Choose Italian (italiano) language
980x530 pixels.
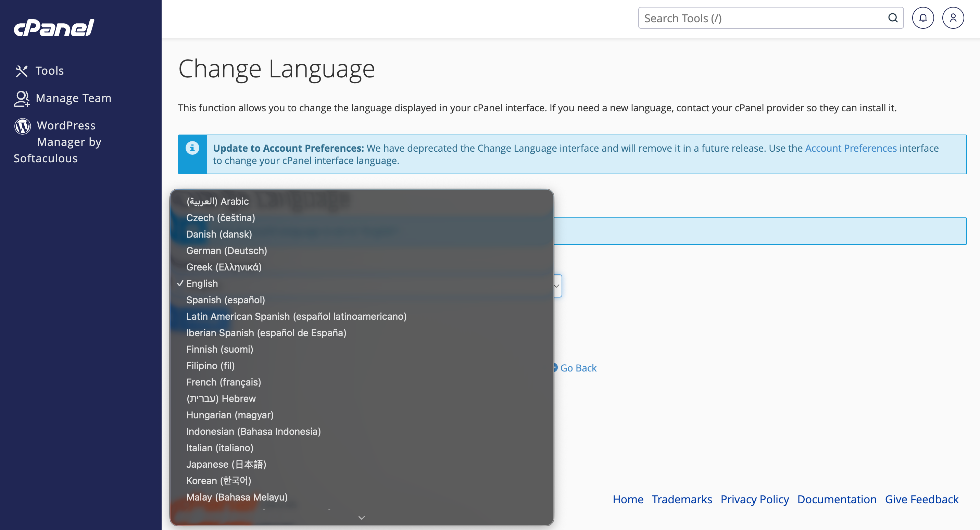point(361,448)
